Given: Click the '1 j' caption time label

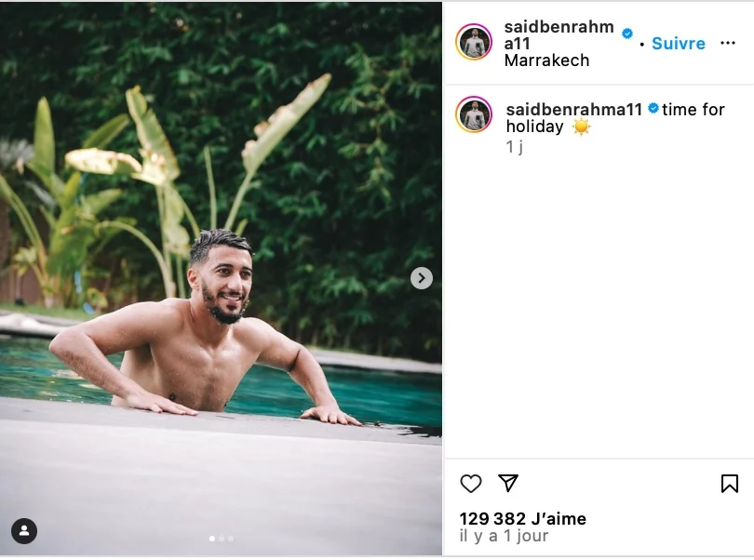Looking at the screenshot, I should pos(514,147).
